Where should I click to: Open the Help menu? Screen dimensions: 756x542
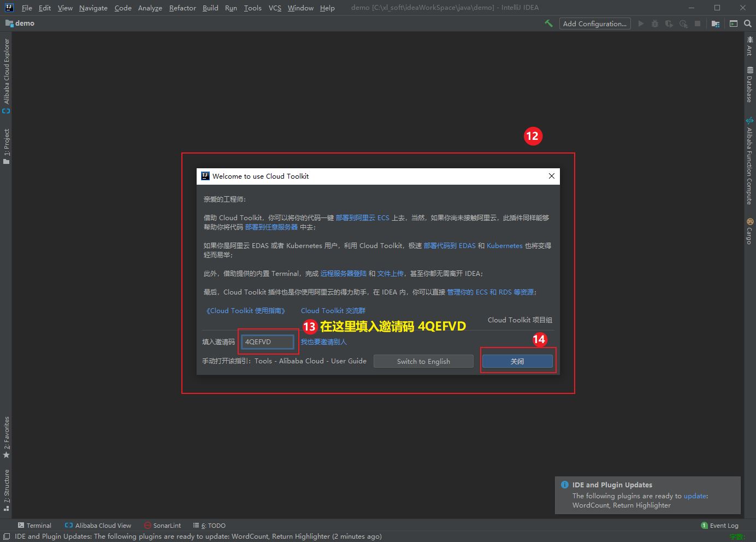(x=327, y=8)
